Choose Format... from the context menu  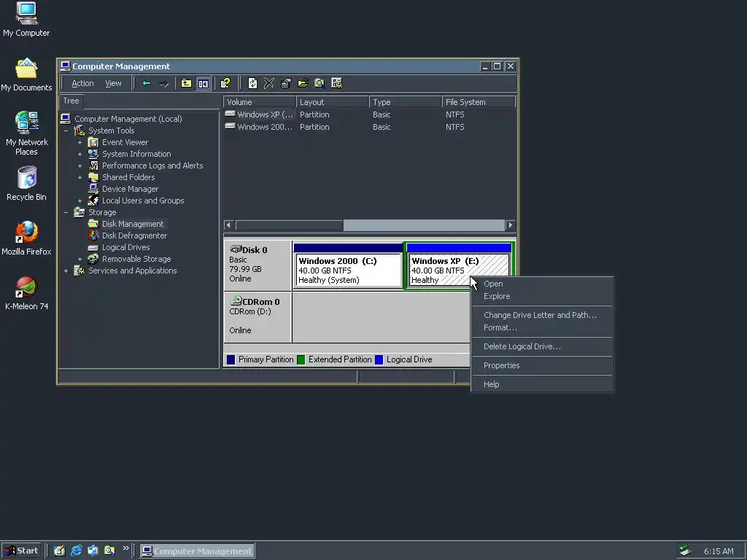click(542, 327)
